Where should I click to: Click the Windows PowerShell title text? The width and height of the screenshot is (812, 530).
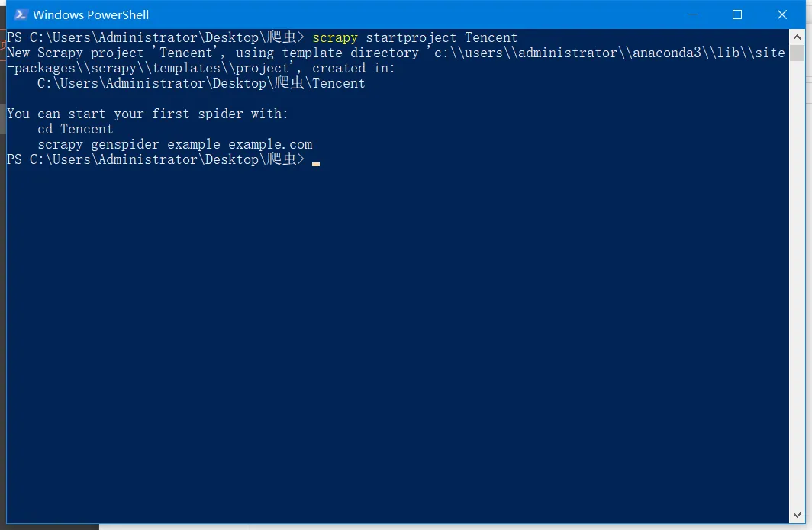(x=91, y=14)
